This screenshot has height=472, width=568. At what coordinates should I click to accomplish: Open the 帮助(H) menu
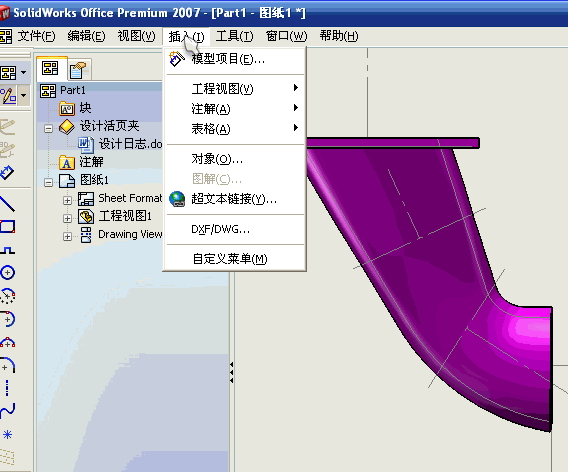tap(339, 36)
